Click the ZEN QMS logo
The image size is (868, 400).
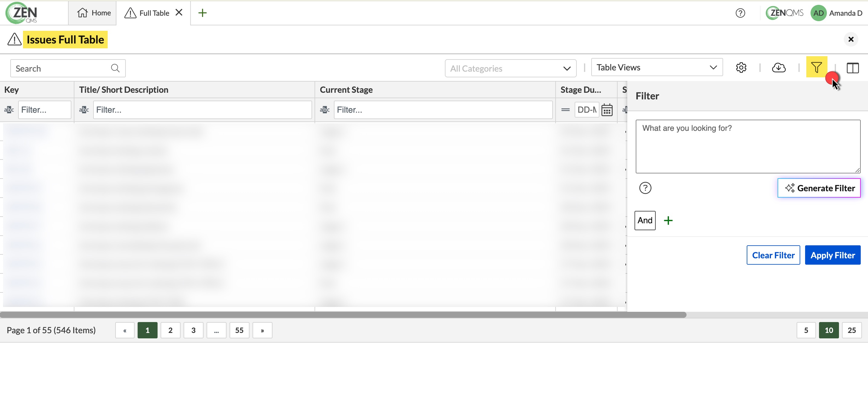21,13
